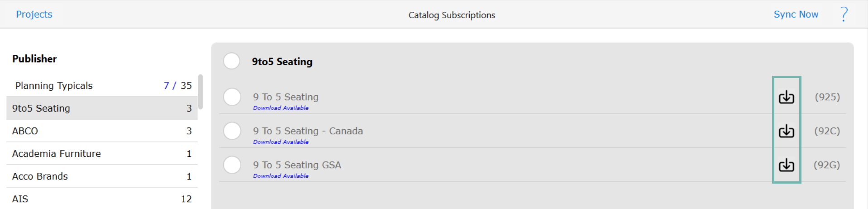Click download icon for 9 To 5 Seating
The height and width of the screenshot is (209, 868).
[x=786, y=97]
